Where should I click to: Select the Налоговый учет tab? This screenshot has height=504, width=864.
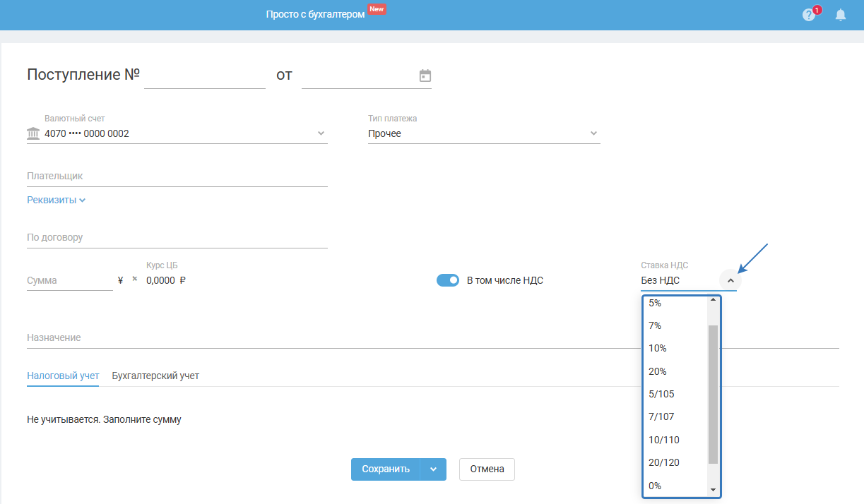point(63,376)
